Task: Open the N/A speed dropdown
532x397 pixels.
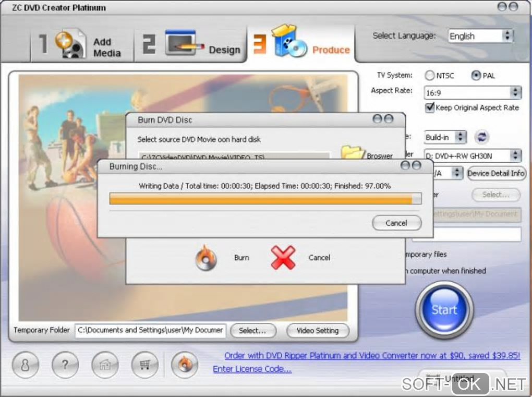Action: pyautogui.click(x=449, y=173)
